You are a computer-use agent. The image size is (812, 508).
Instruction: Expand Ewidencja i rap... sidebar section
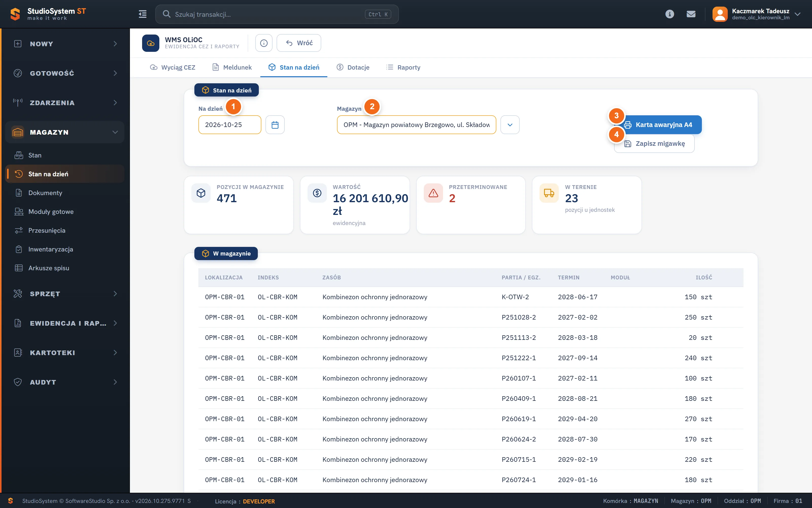click(x=65, y=323)
